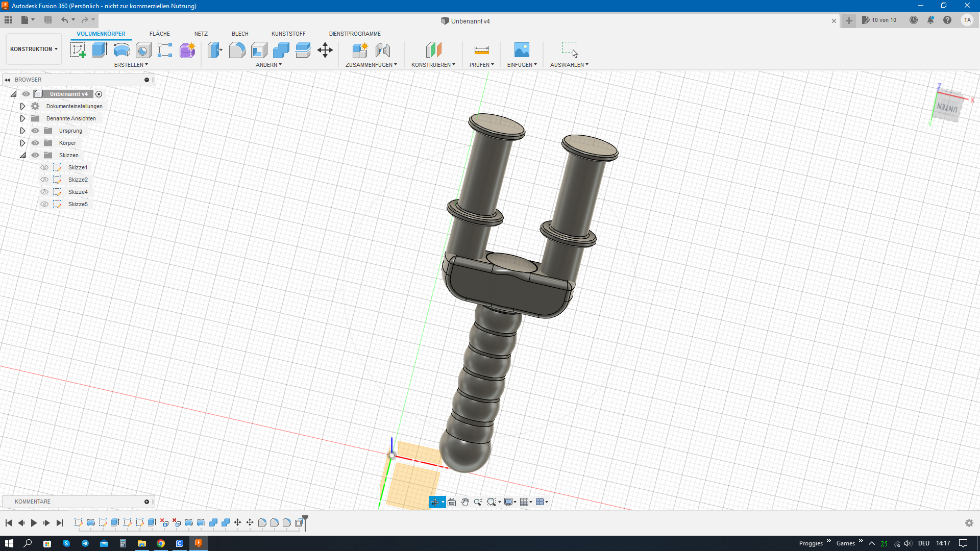Screen dimensions: 980x551
Task: Select the Create Form purple icon
Action: (x=187, y=50)
